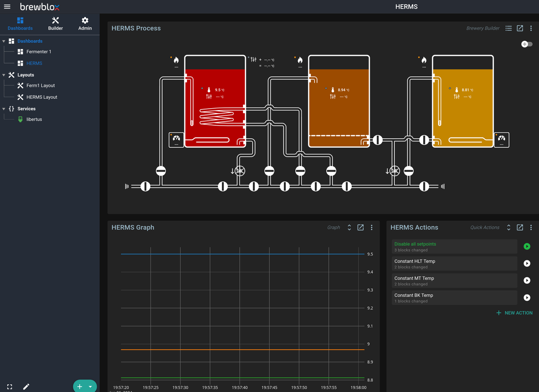
Task: Toggle fullscreen icon at the sidebar bottom
Action: (10, 387)
